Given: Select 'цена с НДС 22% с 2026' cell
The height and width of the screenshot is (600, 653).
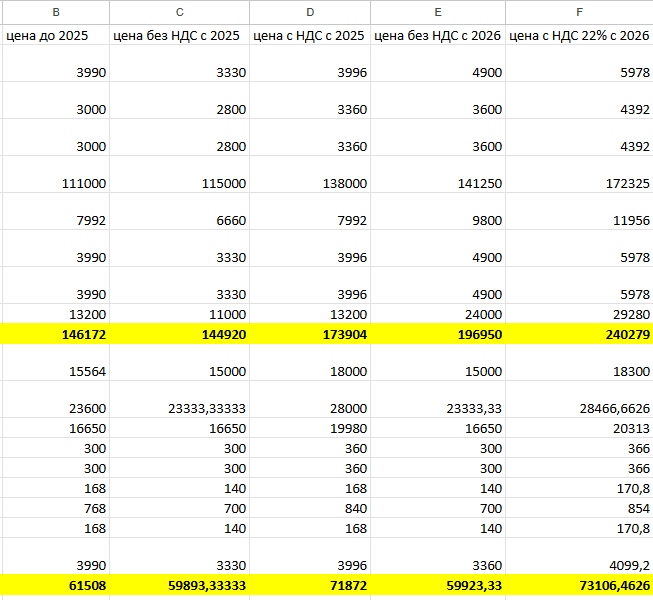Looking at the screenshot, I should click(579, 35).
